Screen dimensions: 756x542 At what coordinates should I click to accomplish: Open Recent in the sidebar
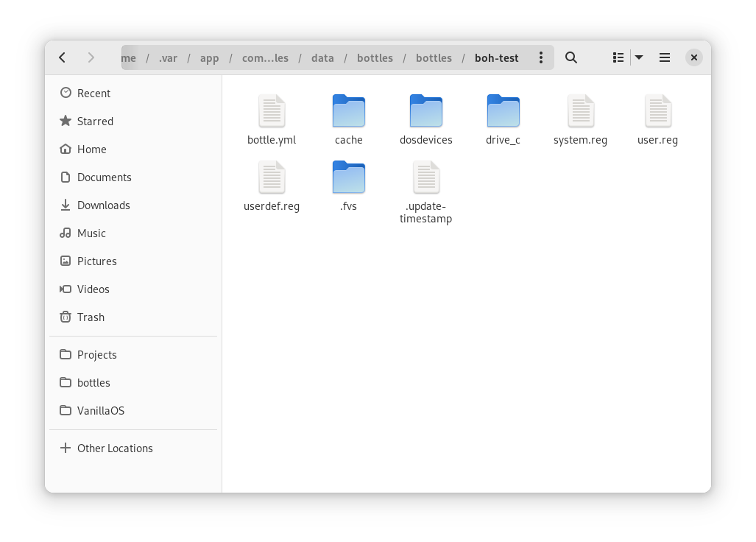[133, 93]
